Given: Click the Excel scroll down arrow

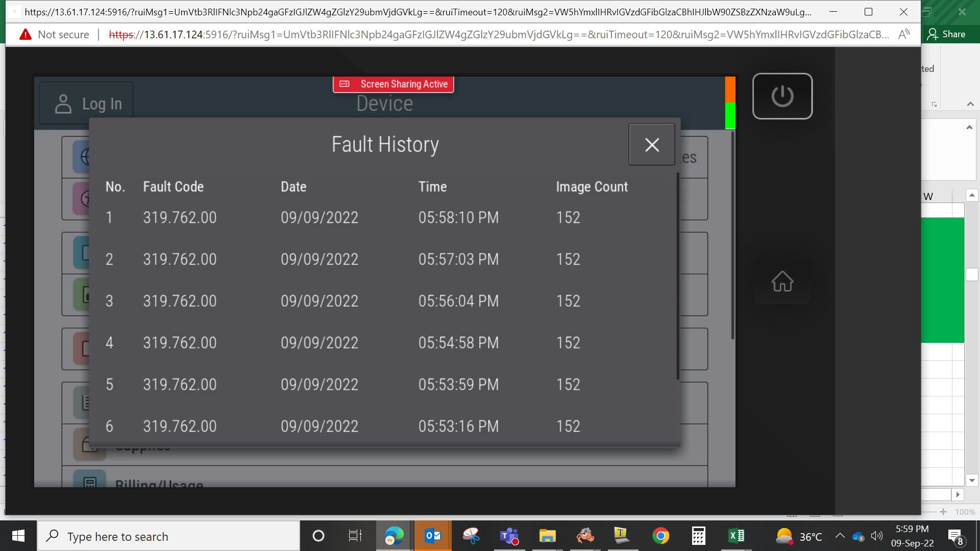Looking at the screenshot, I should (x=972, y=480).
